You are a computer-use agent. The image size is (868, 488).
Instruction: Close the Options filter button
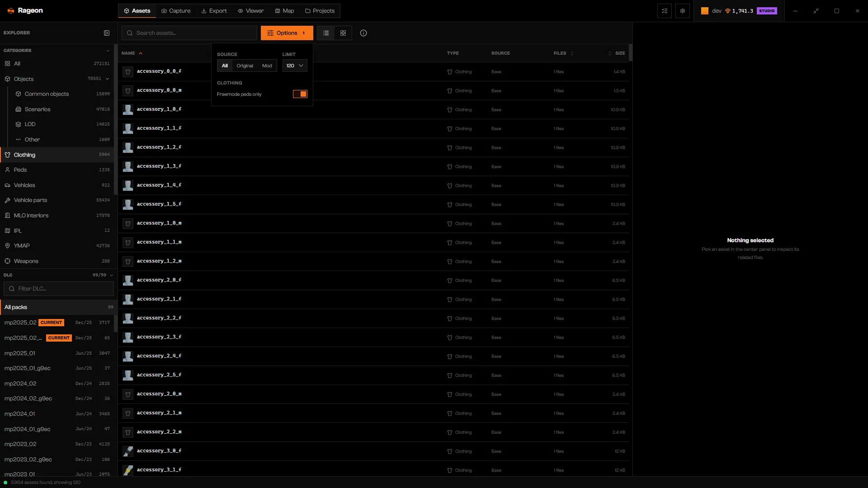coord(287,33)
